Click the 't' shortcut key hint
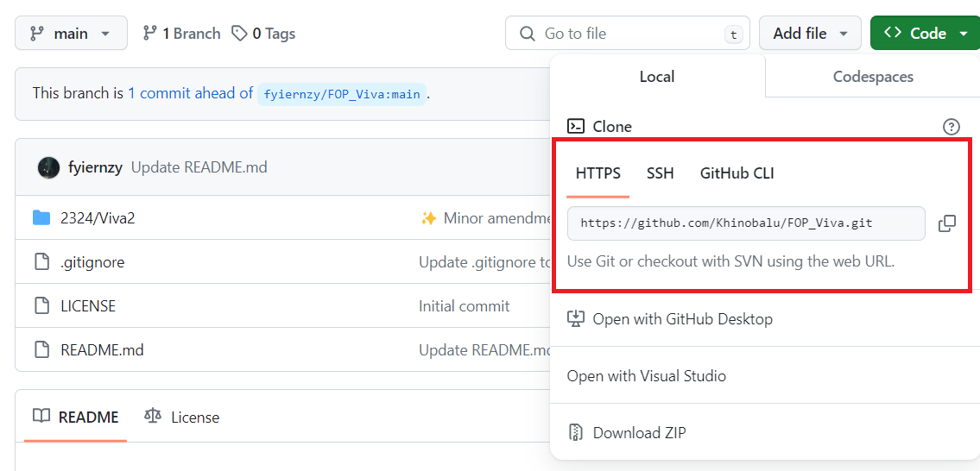This screenshot has height=471, width=980. coord(733,35)
